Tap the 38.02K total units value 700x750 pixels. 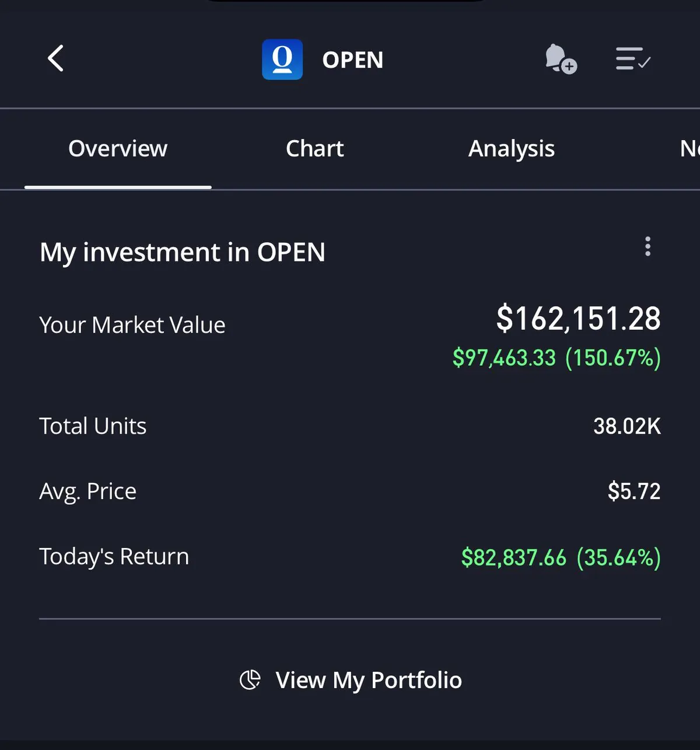coord(626,426)
